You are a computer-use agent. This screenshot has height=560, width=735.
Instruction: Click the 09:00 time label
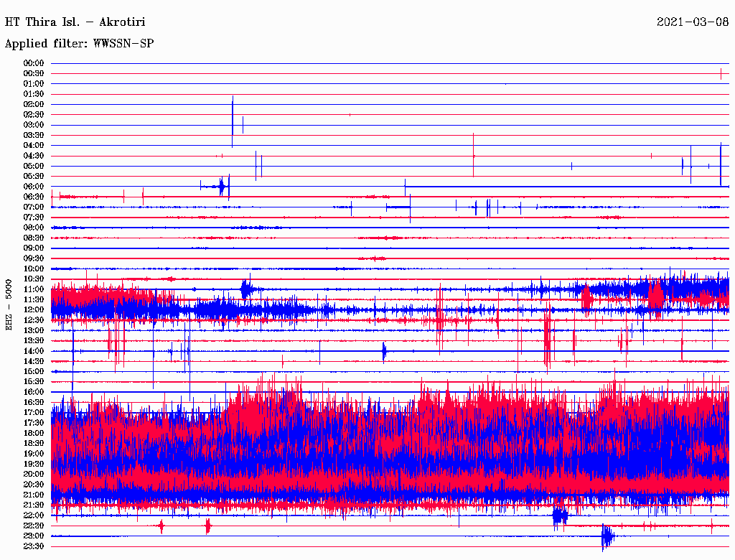pyautogui.click(x=34, y=248)
